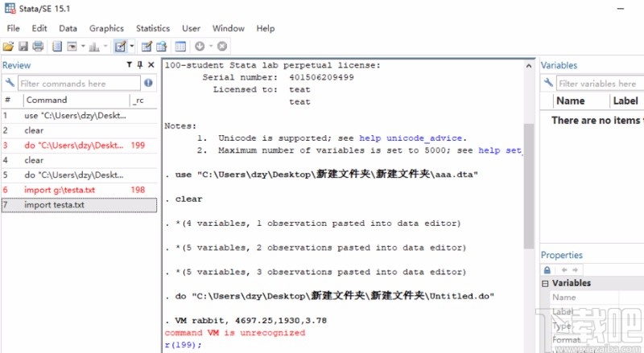Minimize the Stata window

coord(620,9)
